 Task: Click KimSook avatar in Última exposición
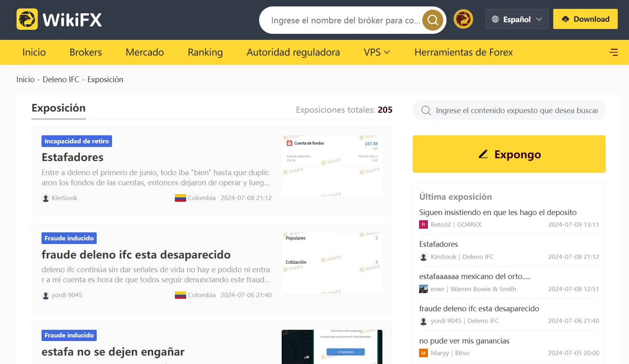tap(423, 257)
